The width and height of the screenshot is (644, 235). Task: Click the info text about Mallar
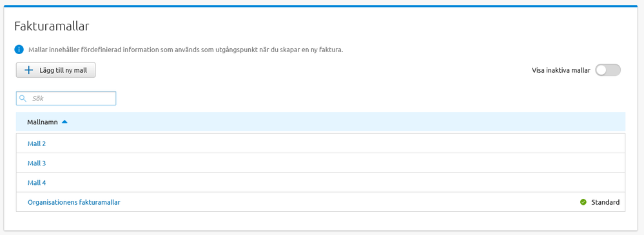(x=186, y=50)
